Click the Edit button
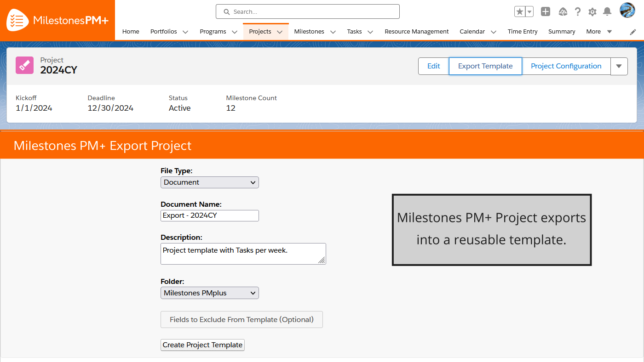The height and width of the screenshot is (362, 644). click(x=434, y=66)
